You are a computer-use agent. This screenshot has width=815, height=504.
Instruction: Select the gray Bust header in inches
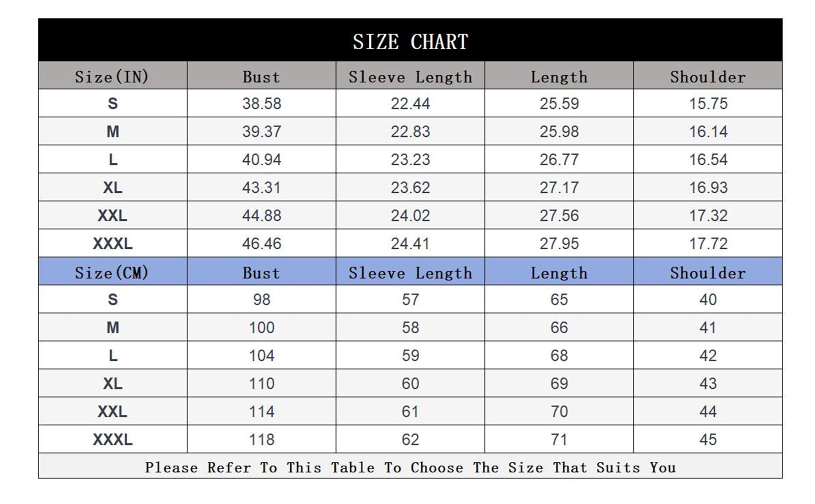point(261,75)
